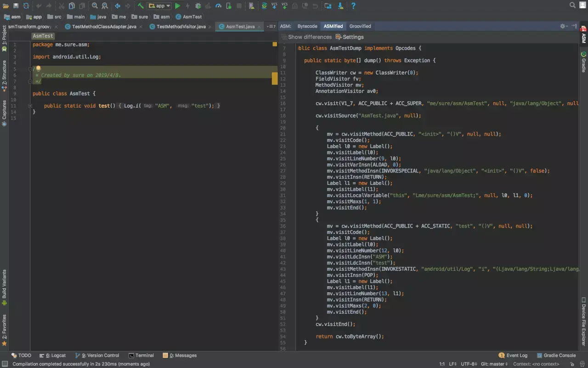Open the TestMethodVisitor.java editor tab
This screenshot has width=588, height=368.
tap(181, 27)
